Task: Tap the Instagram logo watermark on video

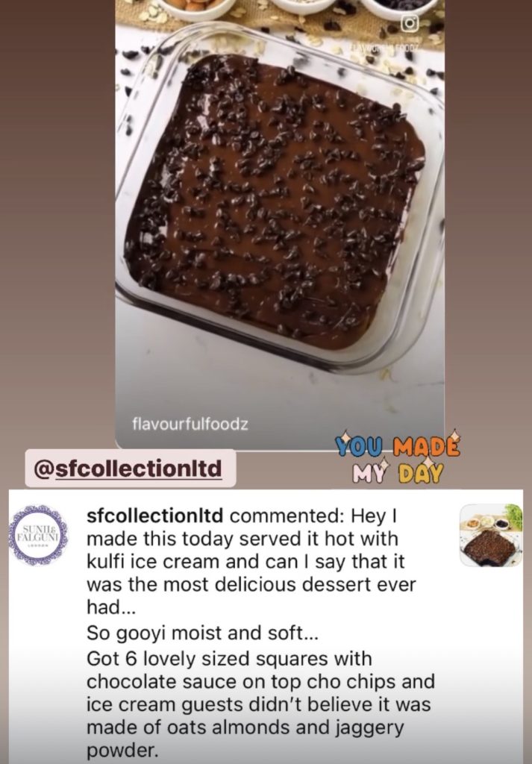Action: coord(409,25)
